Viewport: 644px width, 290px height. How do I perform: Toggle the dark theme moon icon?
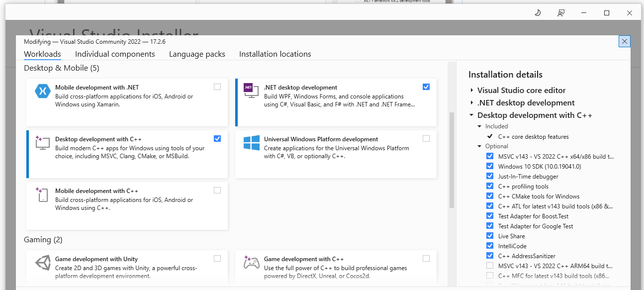click(538, 13)
